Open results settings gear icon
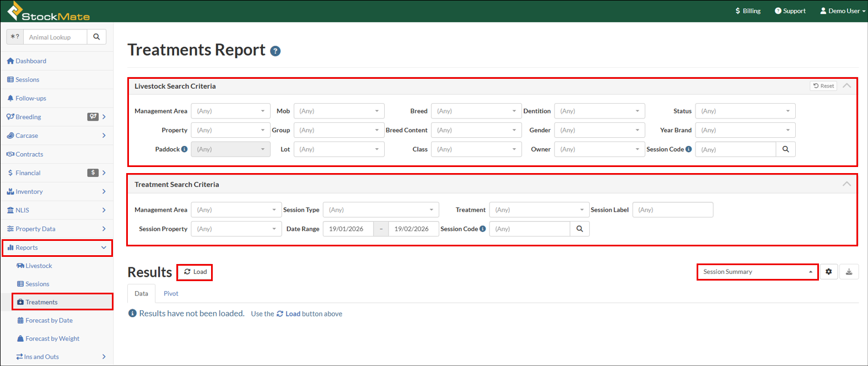This screenshot has height=366, width=868. pyautogui.click(x=828, y=272)
